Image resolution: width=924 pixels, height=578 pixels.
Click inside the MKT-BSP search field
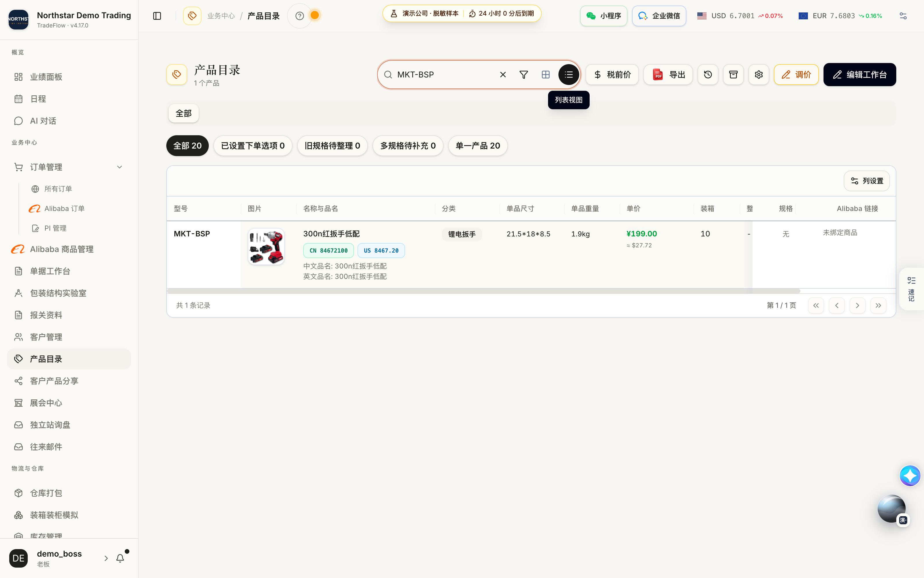point(445,75)
